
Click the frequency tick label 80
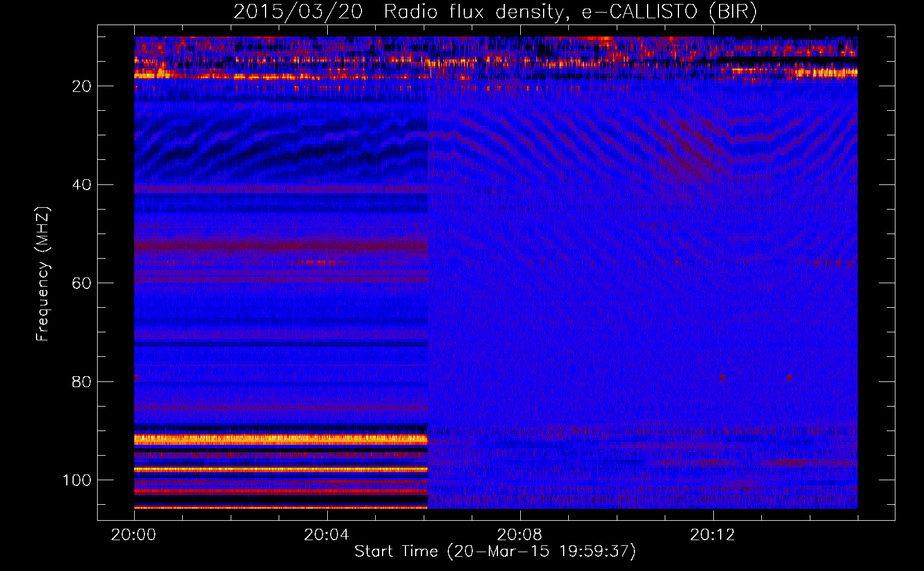(82, 382)
